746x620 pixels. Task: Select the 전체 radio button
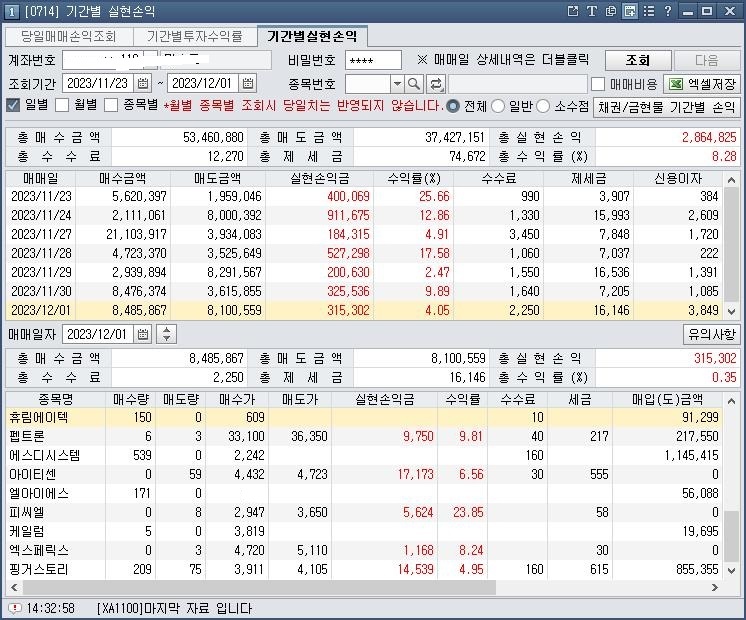pyautogui.click(x=452, y=106)
